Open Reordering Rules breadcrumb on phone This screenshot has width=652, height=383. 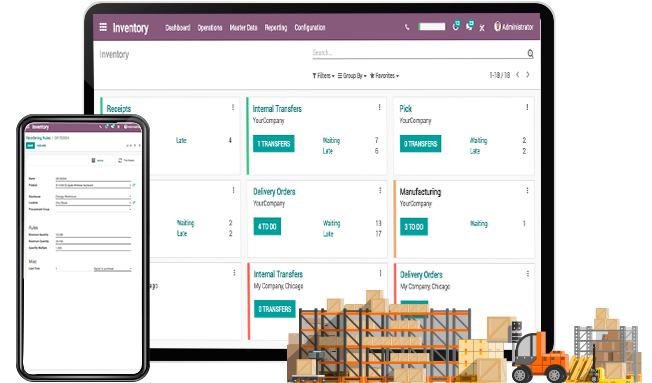[x=38, y=138]
